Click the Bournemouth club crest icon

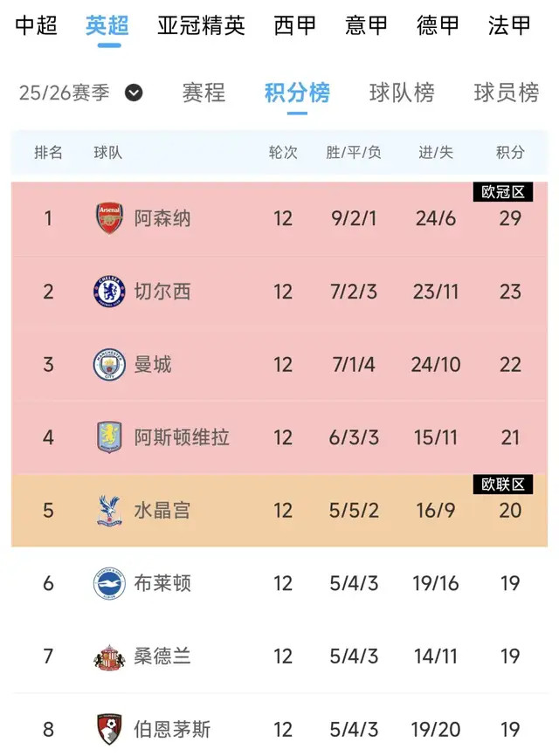point(110,729)
